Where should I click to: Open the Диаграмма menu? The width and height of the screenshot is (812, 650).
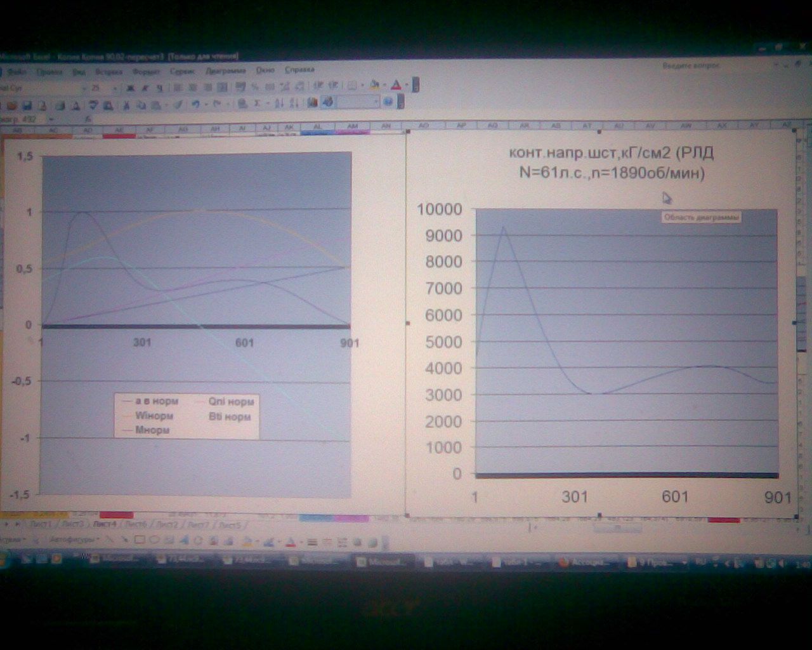click(x=225, y=71)
